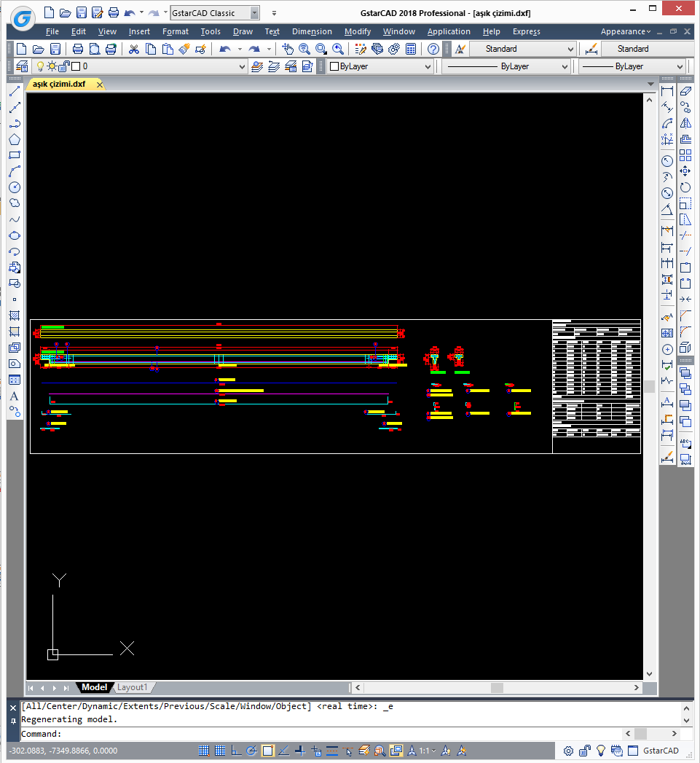Screen dimensions: 700x763
Task: Open the ByLayer color dropdown
Action: (x=428, y=66)
